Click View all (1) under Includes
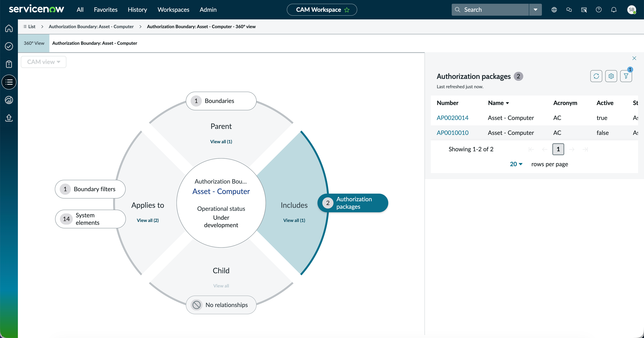 (x=294, y=220)
